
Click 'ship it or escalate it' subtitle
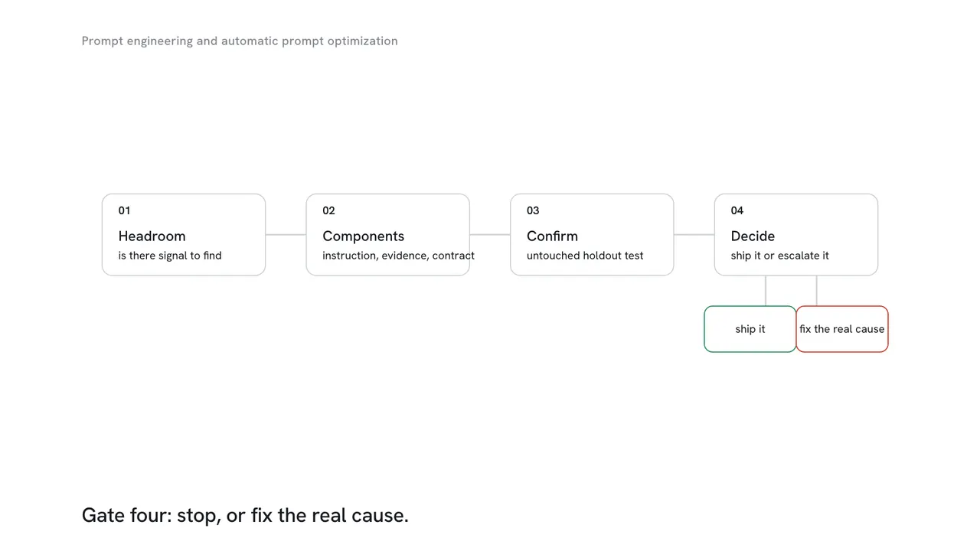tap(779, 256)
